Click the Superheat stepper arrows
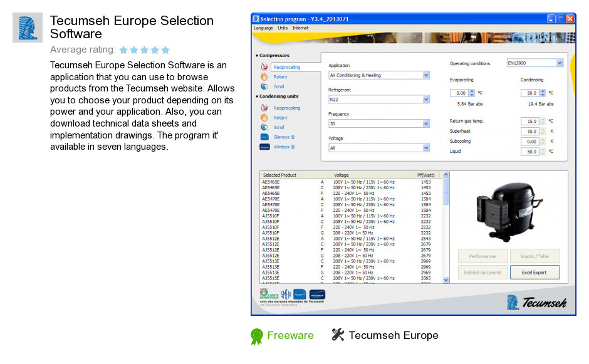Image resolution: width=589 pixels, height=364 pixels. click(x=543, y=131)
